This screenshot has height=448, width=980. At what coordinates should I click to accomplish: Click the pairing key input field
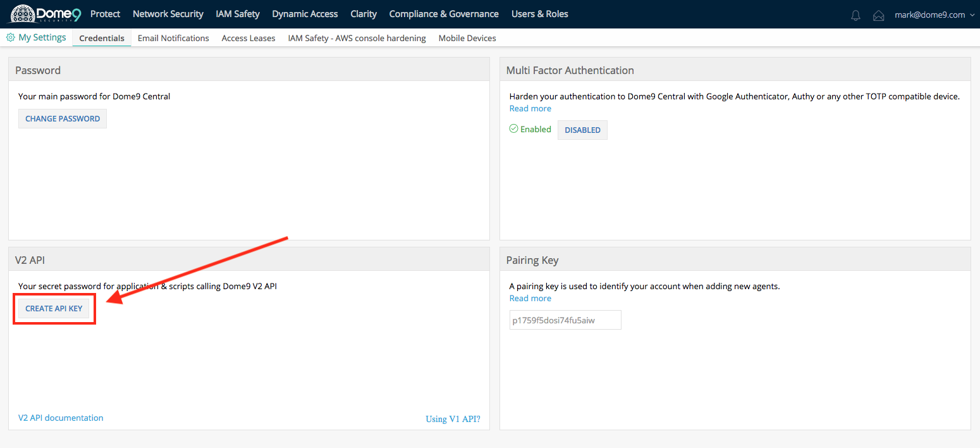[x=565, y=320]
